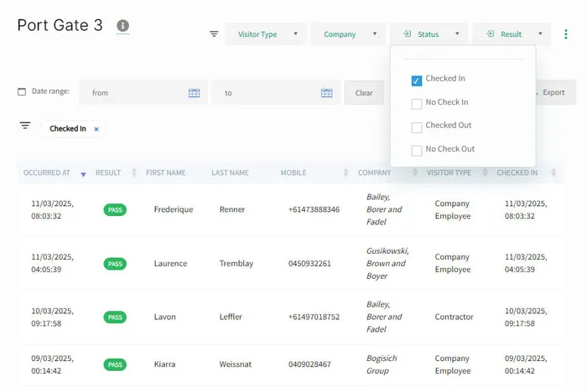Sort by the Occurred At column arrow
This screenshot has height=392, width=587.
click(x=83, y=173)
